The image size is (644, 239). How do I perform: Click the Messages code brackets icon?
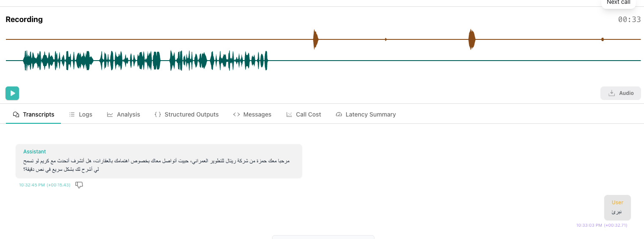[237, 114]
